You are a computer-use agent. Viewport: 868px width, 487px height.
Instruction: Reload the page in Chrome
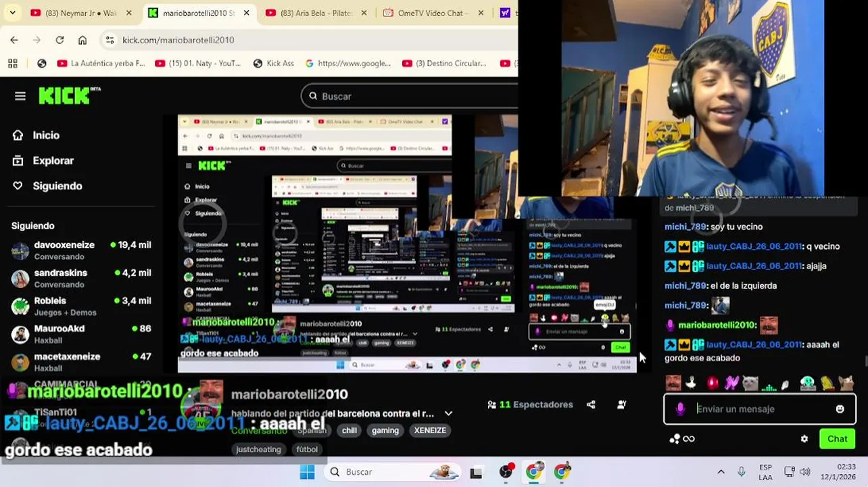click(x=59, y=40)
